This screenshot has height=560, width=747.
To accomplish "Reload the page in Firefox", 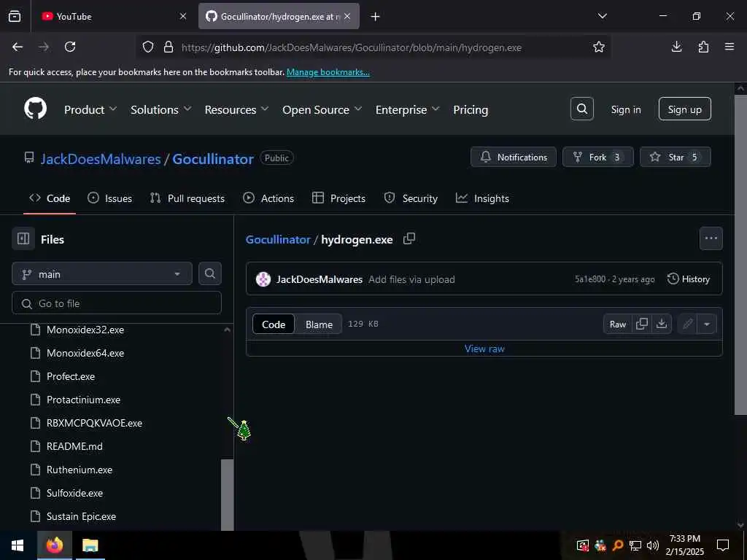I will pos(70,47).
